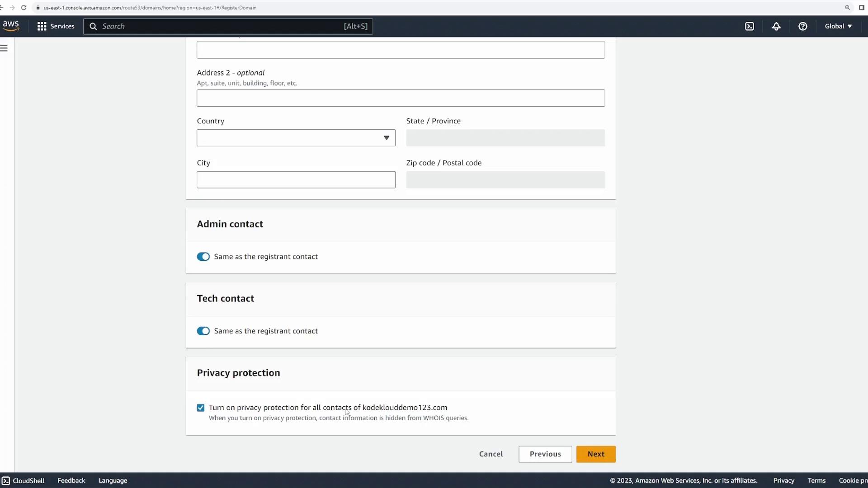Open the notifications bell
Image resolution: width=868 pixels, height=488 pixels.
(x=776, y=26)
